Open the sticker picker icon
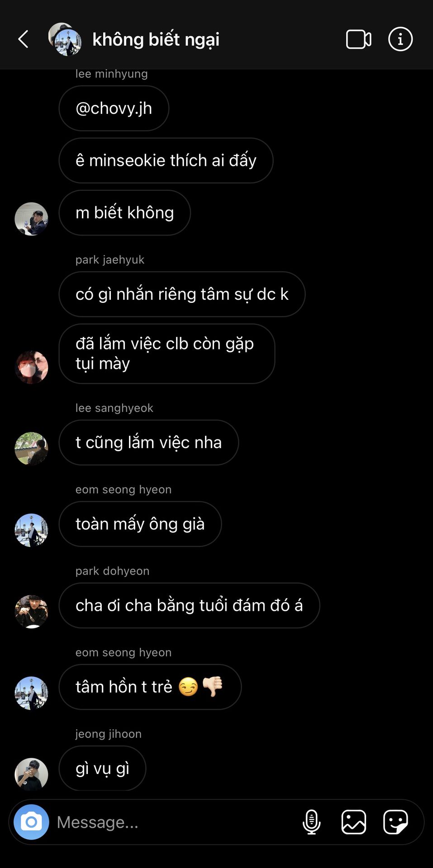The height and width of the screenshot is (868, 433). coord(395,822)
